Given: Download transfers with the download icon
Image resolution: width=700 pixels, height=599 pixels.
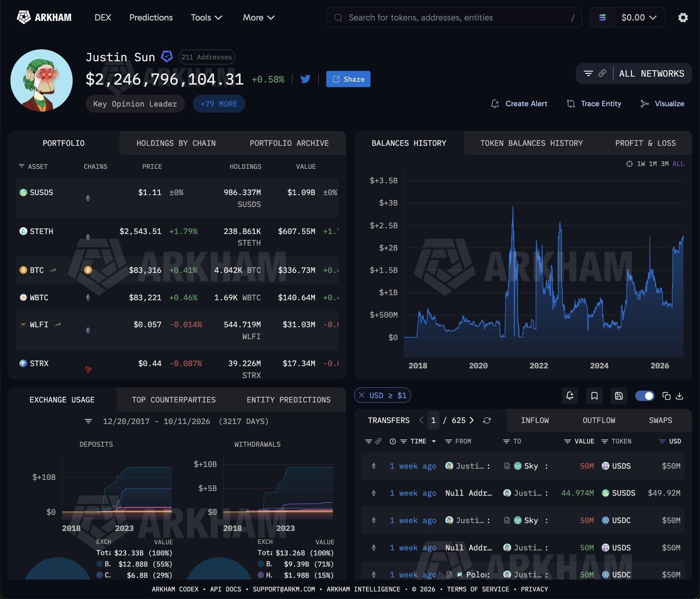Looking at the screenshot, I should (679, 396).
